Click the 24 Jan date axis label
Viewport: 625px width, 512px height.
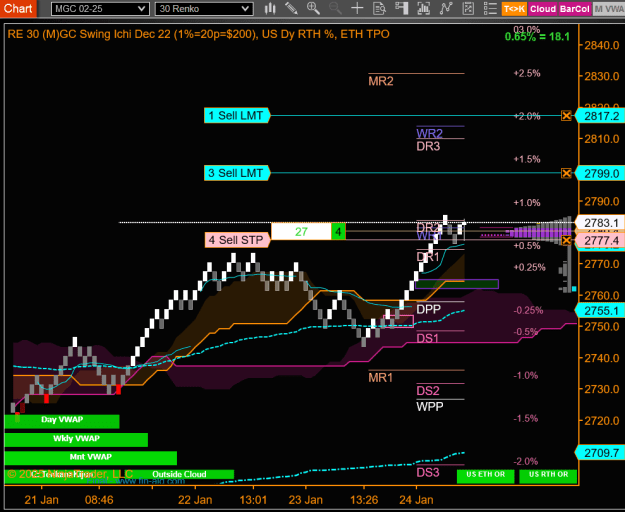(x=416, y=500)
